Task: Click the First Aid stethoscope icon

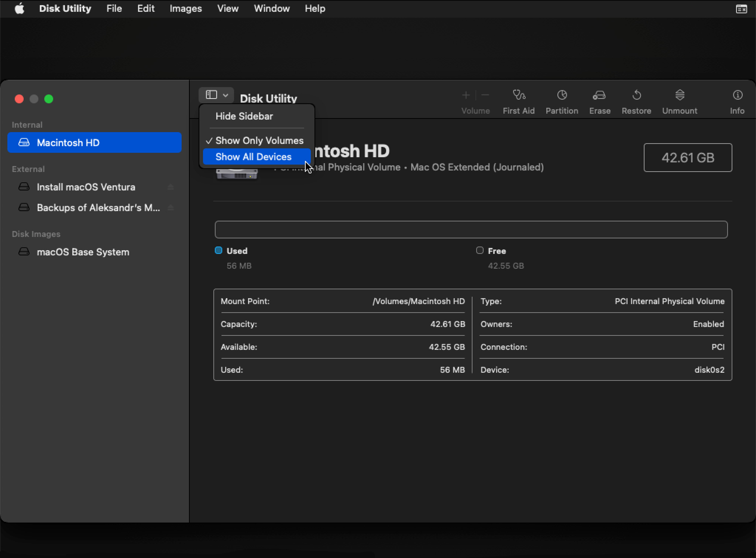Action: pyautogui.click(x=519, y=95)
